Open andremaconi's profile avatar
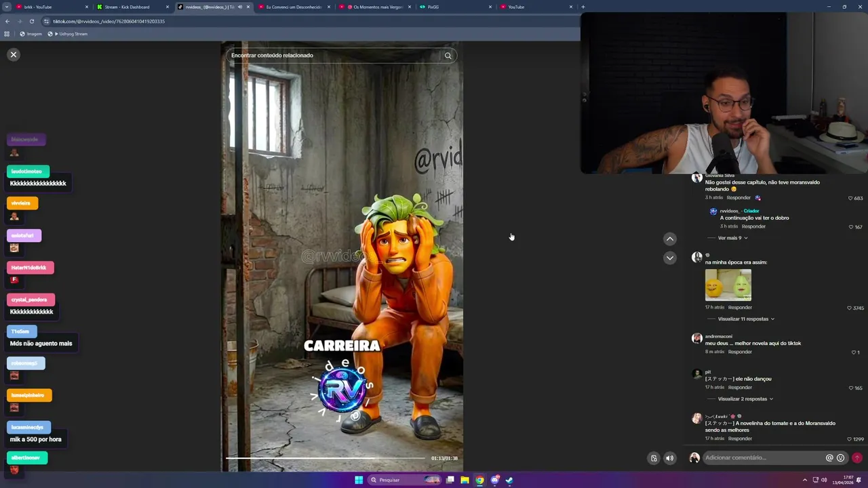This screenshot has height=488, width=868. point(696,338)
